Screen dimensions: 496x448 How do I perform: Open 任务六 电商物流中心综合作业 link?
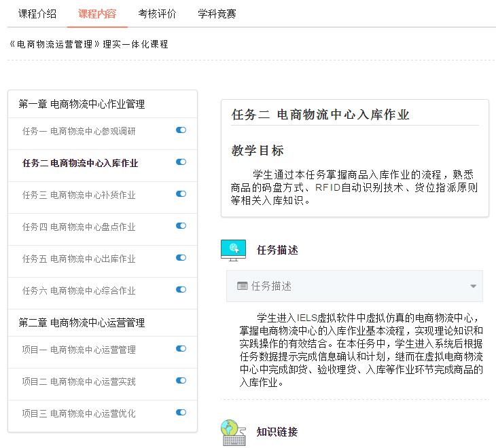pos(79,291)
